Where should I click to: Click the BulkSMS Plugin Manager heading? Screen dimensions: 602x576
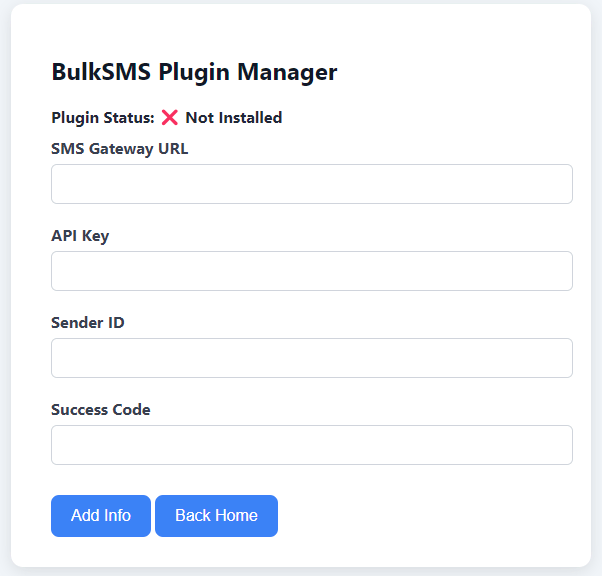pos(194,72)
